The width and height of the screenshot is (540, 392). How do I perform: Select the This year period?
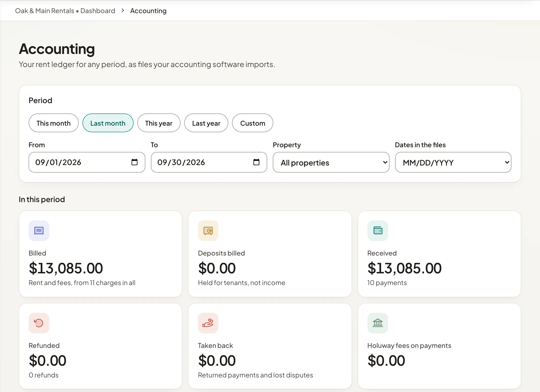(159, 123)
